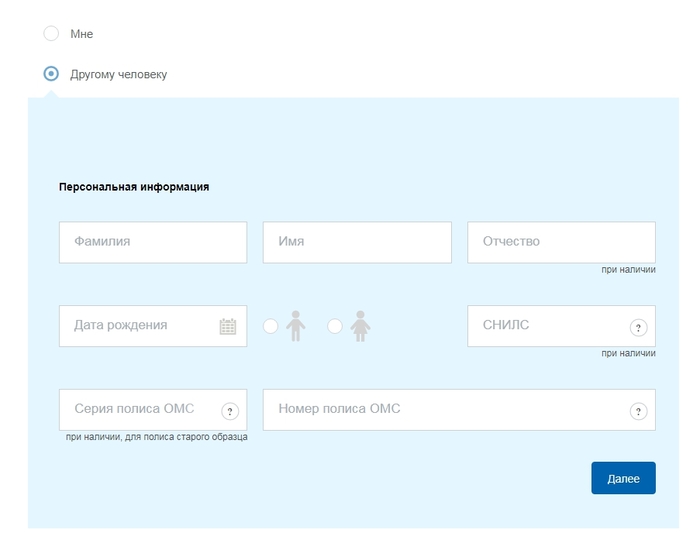Screen dimensions: 700x557
Task: Focus the Отчество input field
Action: tap(560, 242)
